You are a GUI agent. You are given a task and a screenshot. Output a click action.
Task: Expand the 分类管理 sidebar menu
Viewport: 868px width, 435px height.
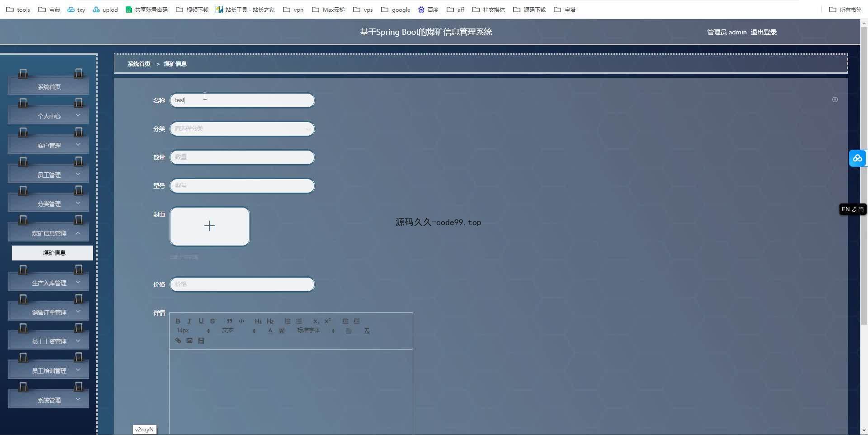click(48, 204)
